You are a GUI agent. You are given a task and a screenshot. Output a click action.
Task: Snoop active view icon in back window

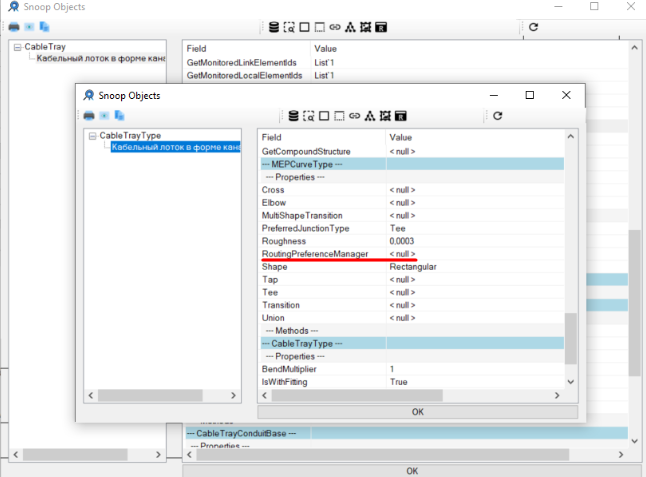coord(365,27)
